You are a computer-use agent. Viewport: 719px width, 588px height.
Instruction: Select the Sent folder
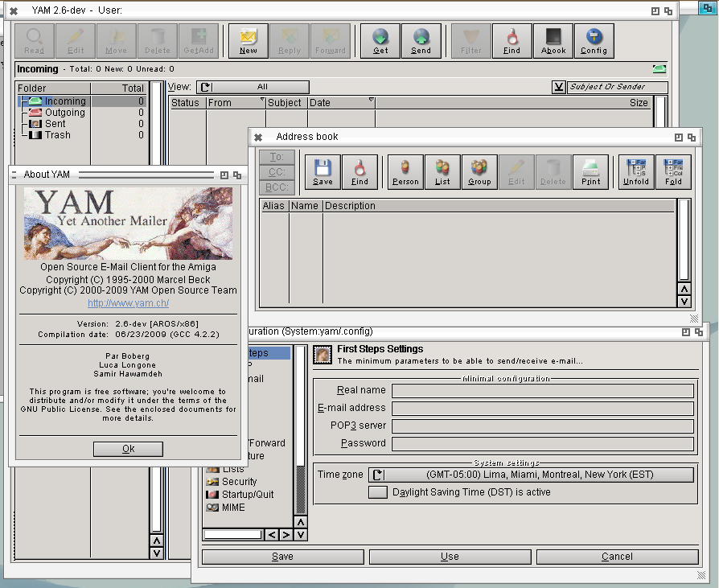click(x=55, y=124)
